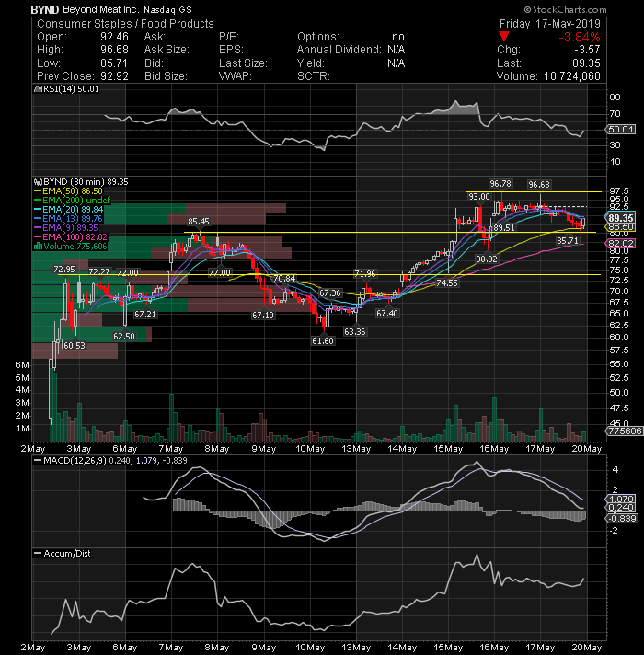Click the Nasdaq GS exchange label
The height and width of the screenshot is (655, 644).
point(167,9)
